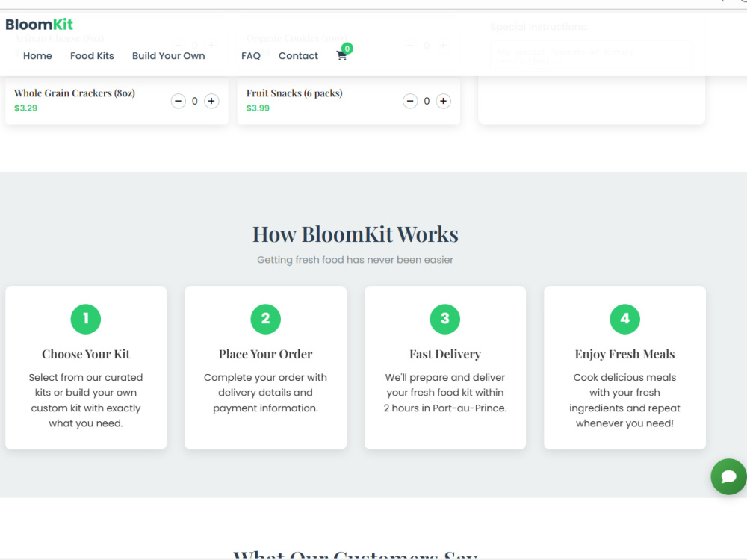Click the step 1 green circle
The image size is (747, 560).
coord(86,319)
